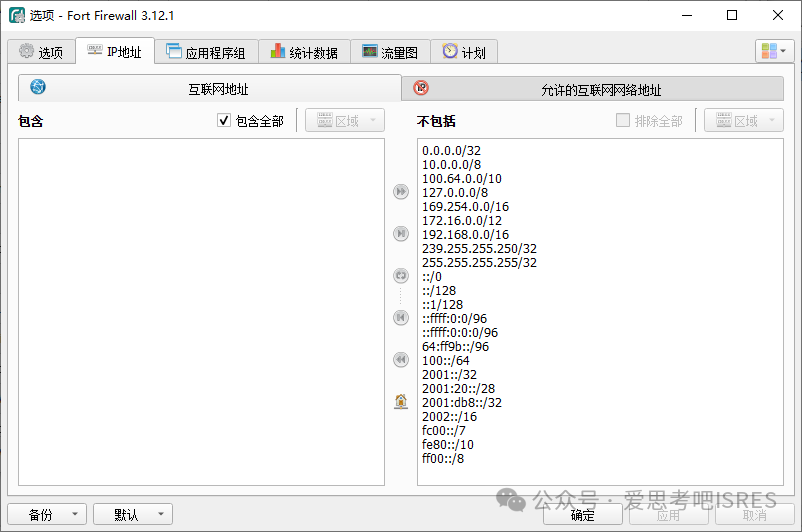Click the 192.168.0.0/16 entry in 不包括 list

[x=465, y=234]
